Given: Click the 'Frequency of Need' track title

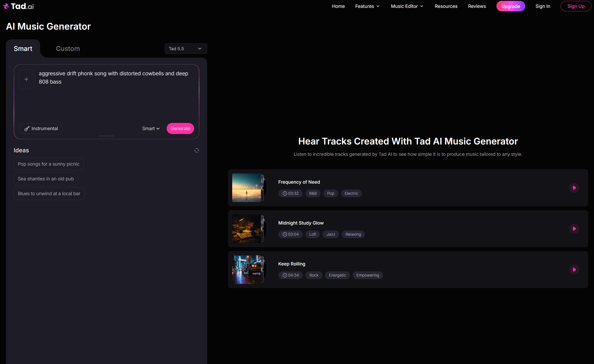Looking at the screenshot, I should pos(299,182).
